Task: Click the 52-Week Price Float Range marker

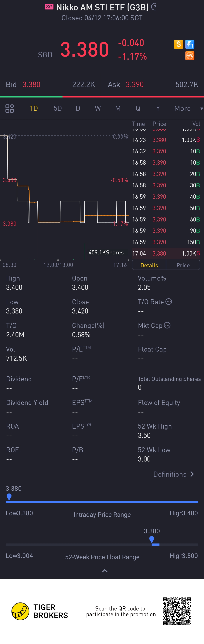Action: point(152,540)
